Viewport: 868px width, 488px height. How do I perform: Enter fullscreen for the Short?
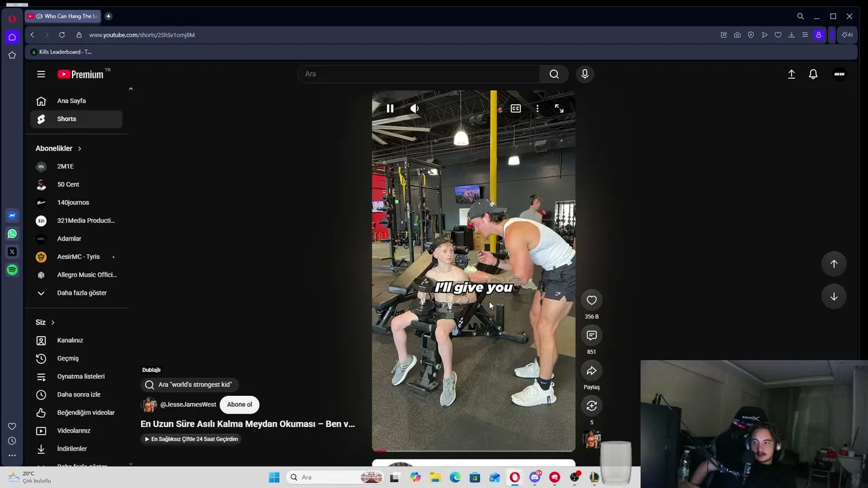559,108
